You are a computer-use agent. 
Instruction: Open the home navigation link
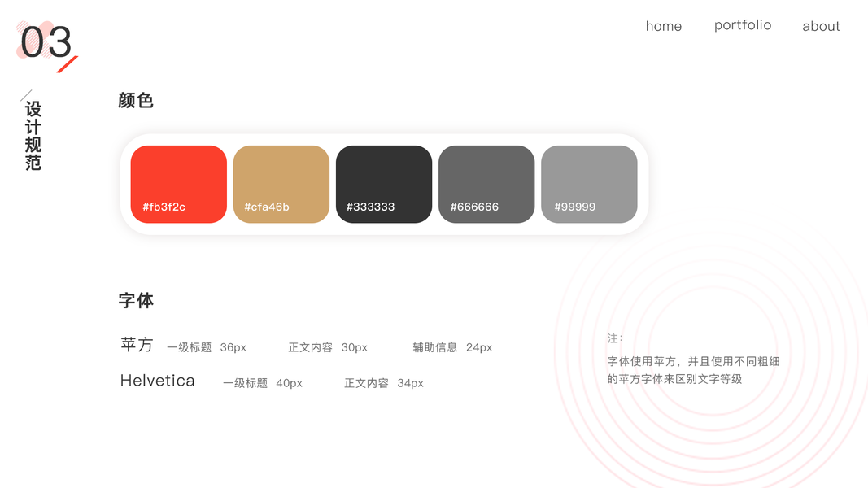(663, 26)
